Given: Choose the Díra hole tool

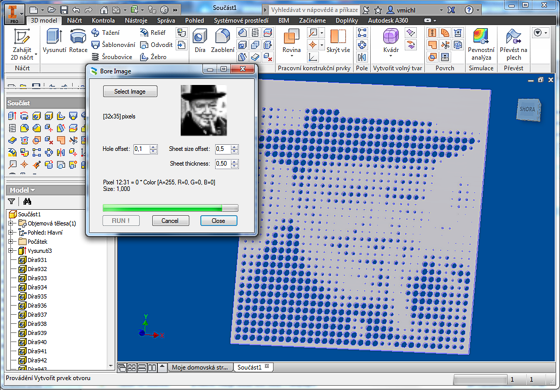Looking at the screenshot, I should [x=200, y=41].
